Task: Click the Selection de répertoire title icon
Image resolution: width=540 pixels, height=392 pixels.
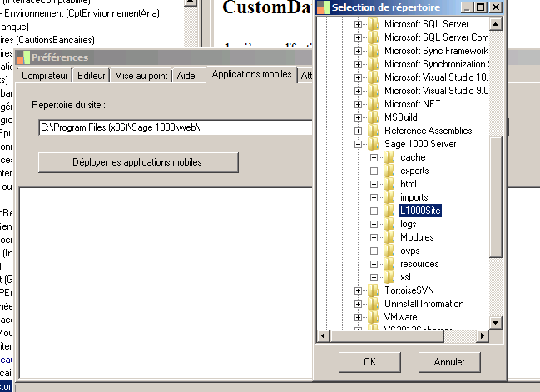Action: 323,7
